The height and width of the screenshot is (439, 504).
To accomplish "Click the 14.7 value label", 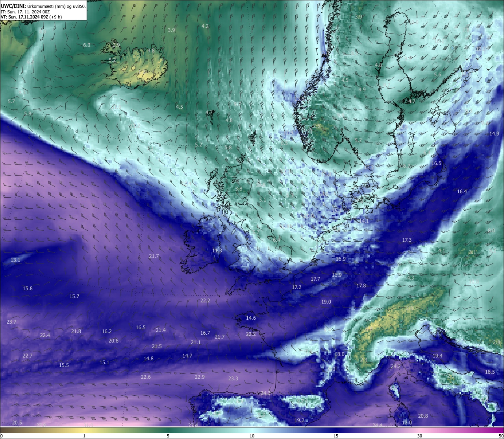I will click(x=187, y=356).
